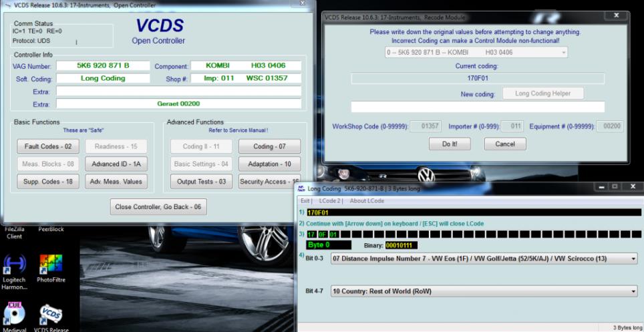
Task: Click Fault Codes - 02 button
Action: 48,146
